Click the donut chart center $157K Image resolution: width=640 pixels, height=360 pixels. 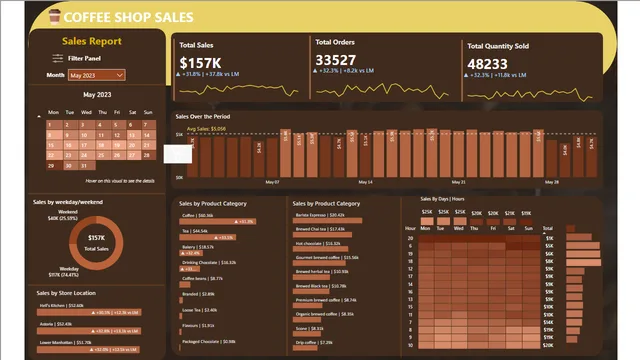click(96, 238)
